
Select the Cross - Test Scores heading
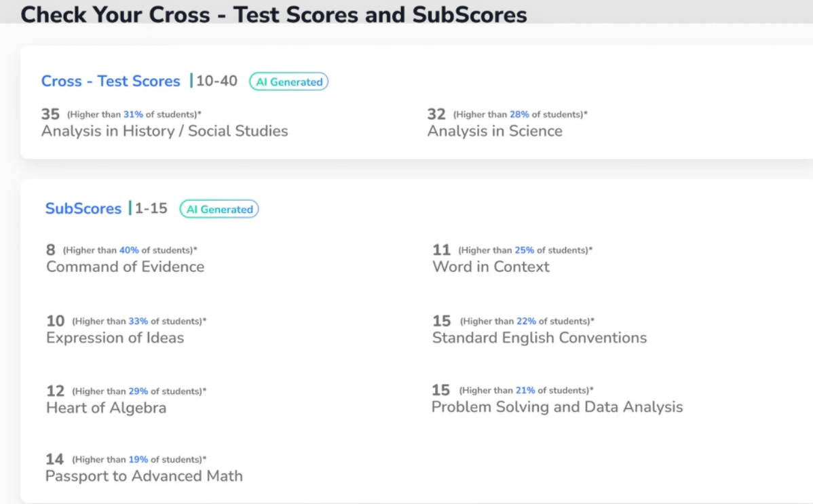coord(111,81)
